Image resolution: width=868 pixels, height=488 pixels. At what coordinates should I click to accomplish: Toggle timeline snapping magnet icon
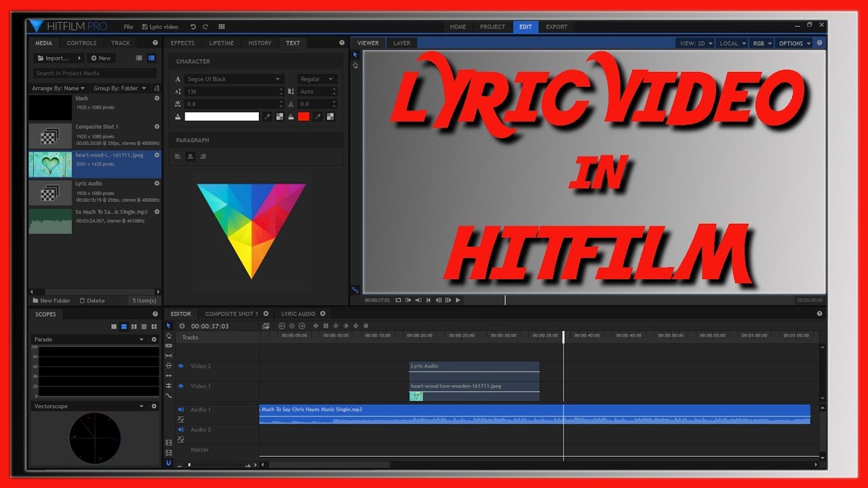click(169, 463)
